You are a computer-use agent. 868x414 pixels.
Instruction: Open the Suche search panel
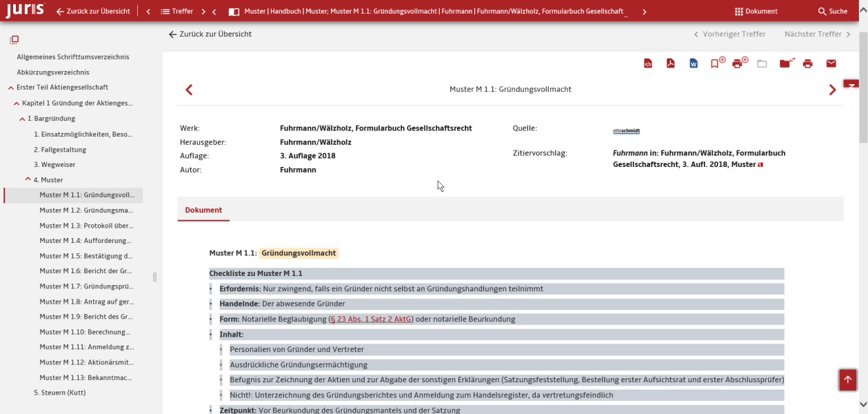coord(832,11)
